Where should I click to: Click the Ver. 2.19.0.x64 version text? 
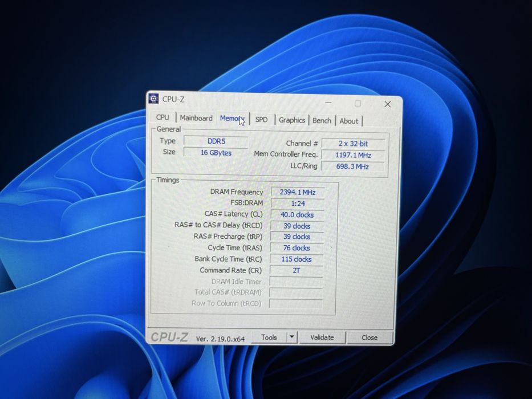[x=220, y=339]
